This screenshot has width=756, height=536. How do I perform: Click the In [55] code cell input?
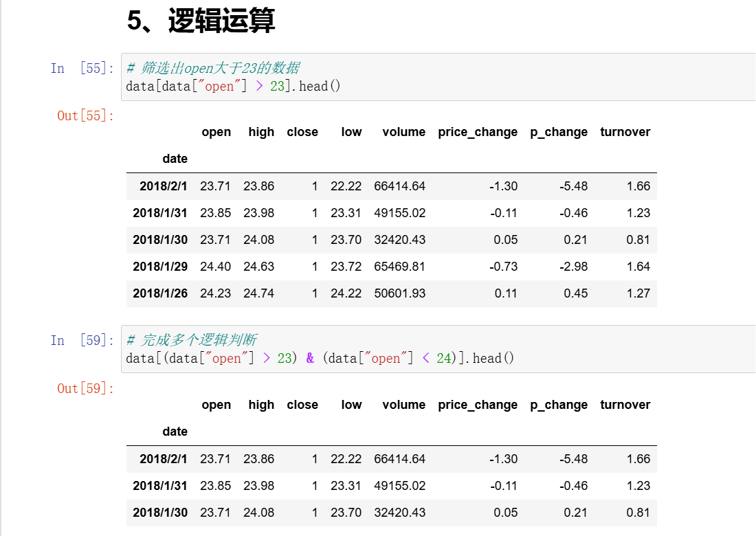coord(438,77)
